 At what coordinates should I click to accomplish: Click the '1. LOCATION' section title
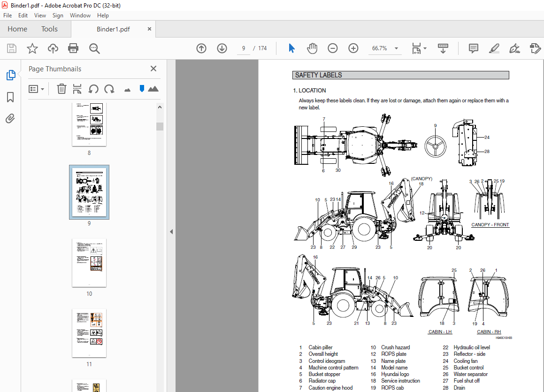[309, 91]
